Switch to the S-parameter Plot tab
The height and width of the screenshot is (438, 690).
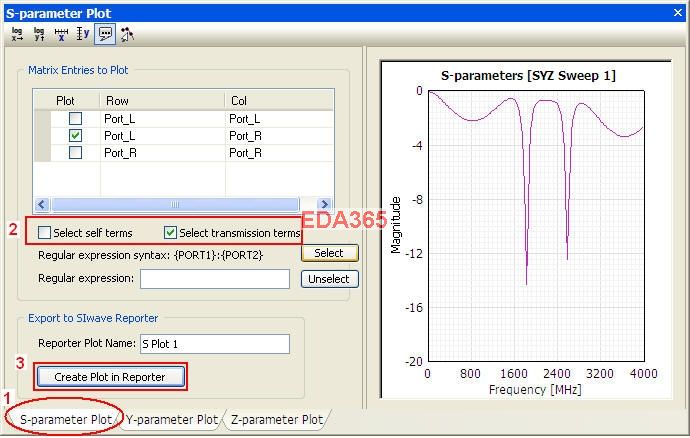click(65, 420)
